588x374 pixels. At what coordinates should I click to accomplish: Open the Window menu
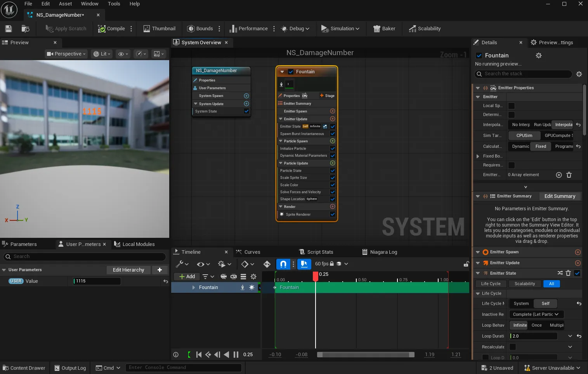(89, 4)
